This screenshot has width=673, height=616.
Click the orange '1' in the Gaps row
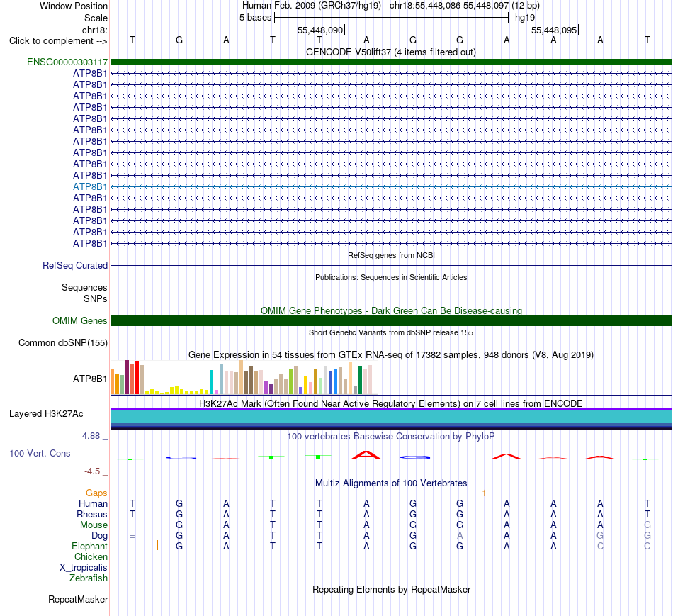coord(484,493)
